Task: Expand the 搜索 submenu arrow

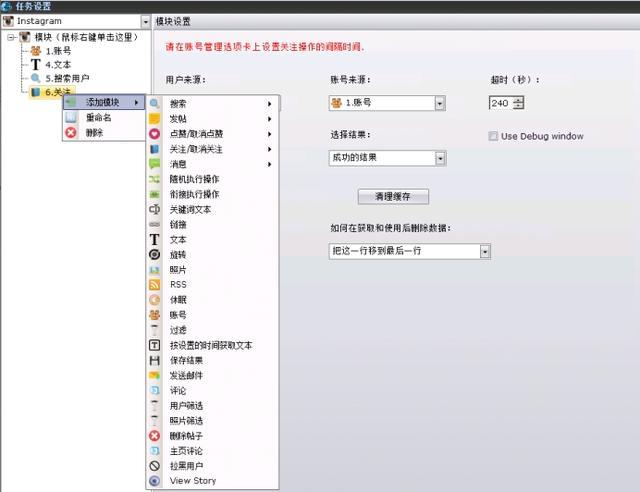Action: coord(269,104)
